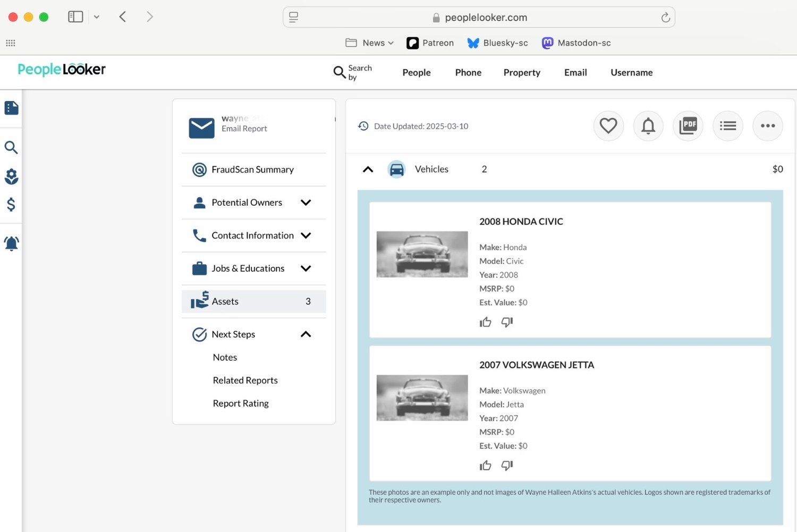Select the Username search tab
This screenshot has width=797, height=532.
coord(632,73)
